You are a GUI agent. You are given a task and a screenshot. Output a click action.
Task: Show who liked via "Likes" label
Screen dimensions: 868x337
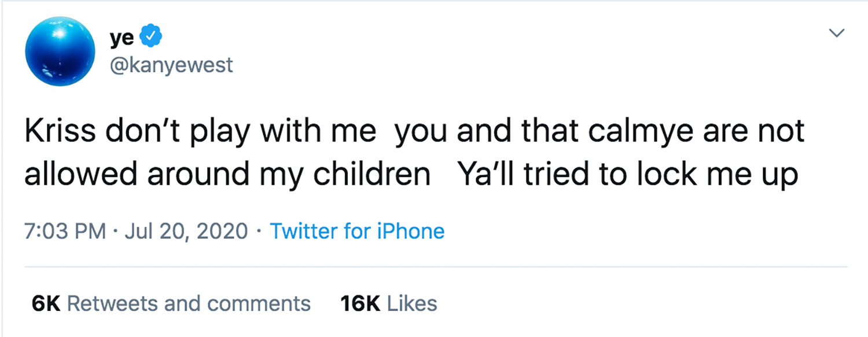(411, 303)
